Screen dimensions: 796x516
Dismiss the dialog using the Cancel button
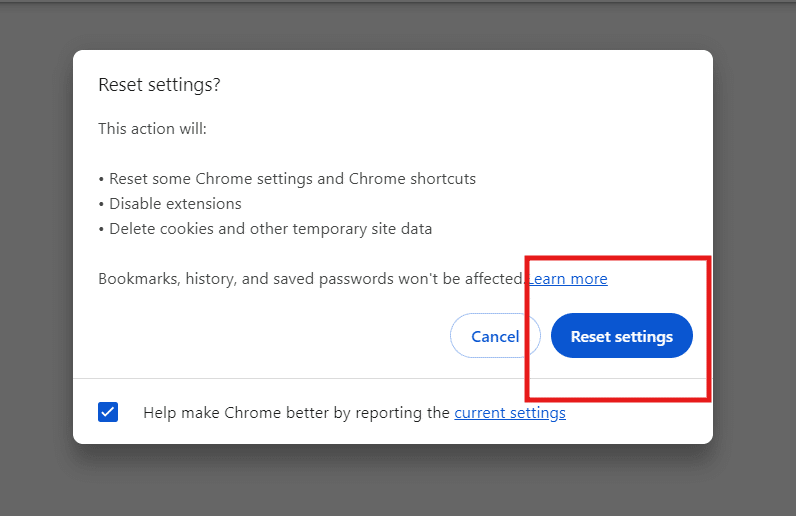[x=495, y=336]
